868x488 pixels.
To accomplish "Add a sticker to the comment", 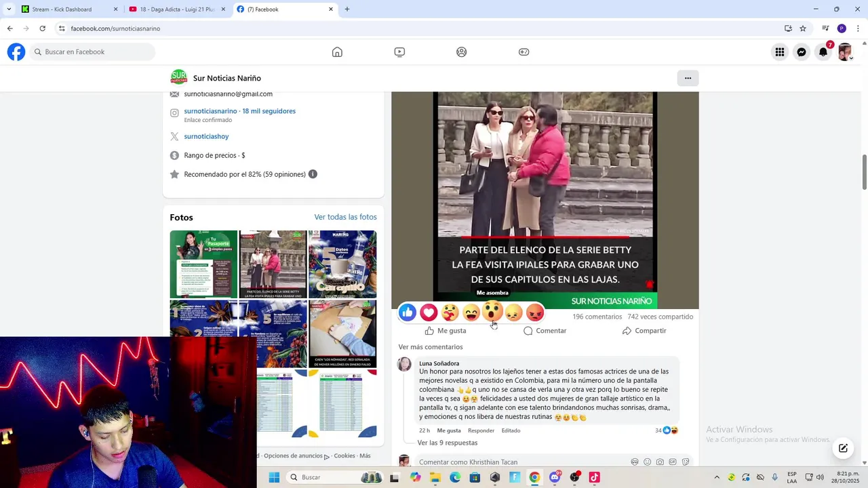I will pos(686,462).
